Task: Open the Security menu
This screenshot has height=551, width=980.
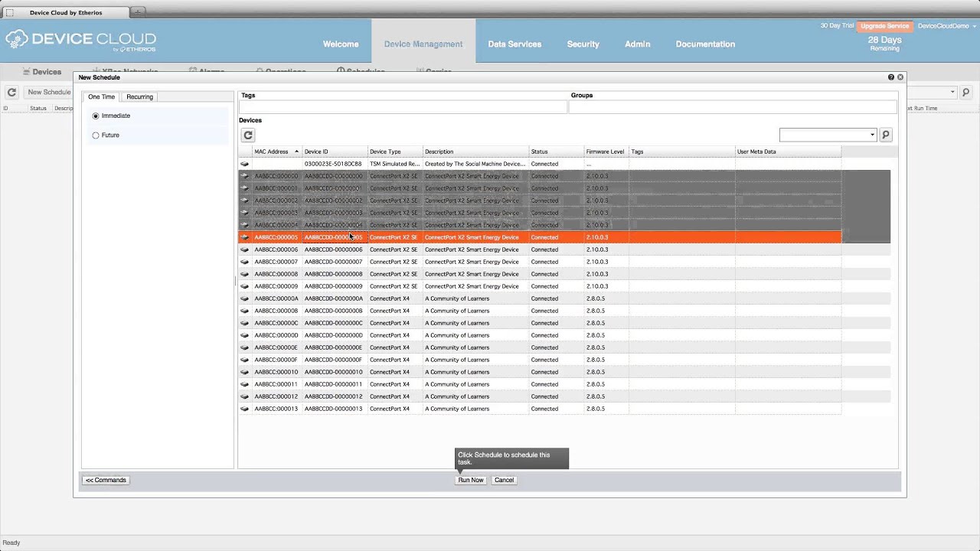Action: tap(583, 44)
